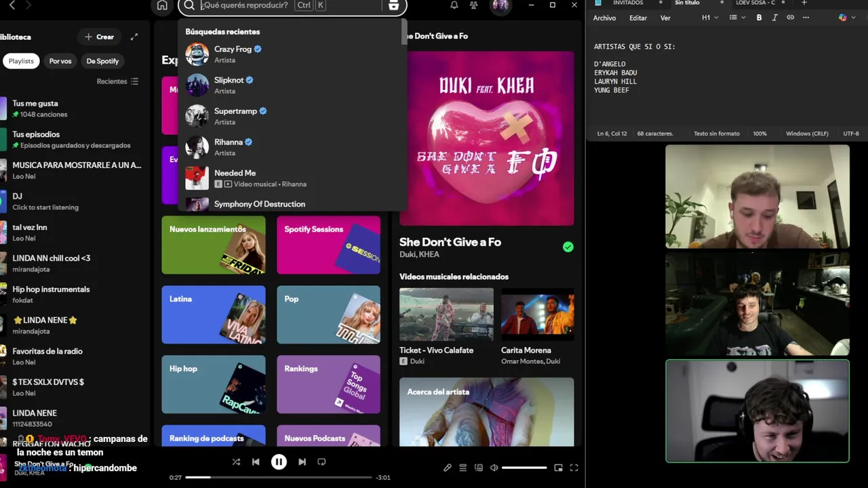Click the Duki, KHEA artist link under song title
The width and height of the screenshot is (868, 488).
[419, 254]
